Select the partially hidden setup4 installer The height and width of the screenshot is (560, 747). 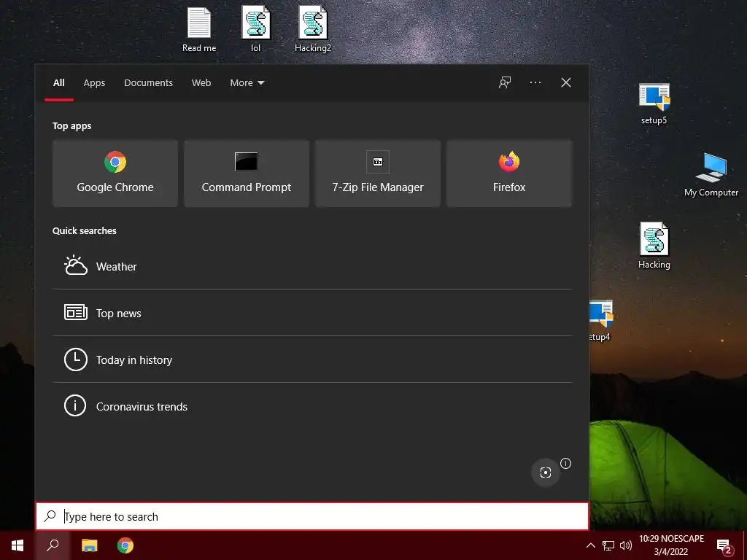click(x=600, y=320)
